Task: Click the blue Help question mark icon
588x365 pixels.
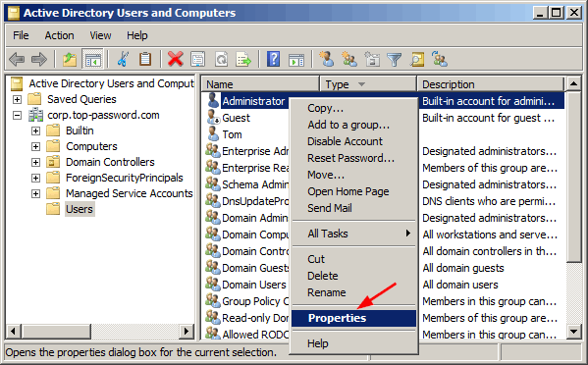Action: [273, 59]
